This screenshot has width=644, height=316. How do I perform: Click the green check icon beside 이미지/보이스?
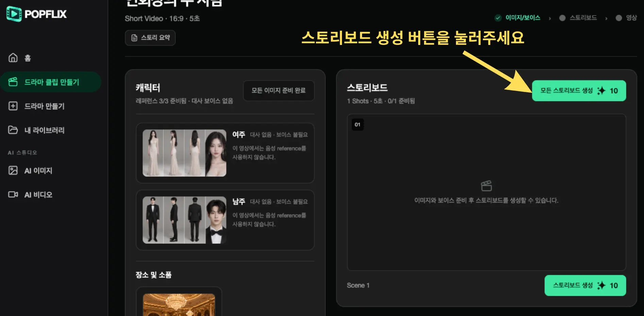click(x=498, y=18)
